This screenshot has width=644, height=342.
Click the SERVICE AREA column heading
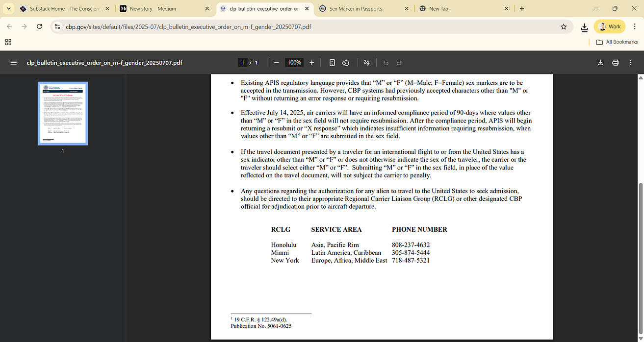click(336, 229)
